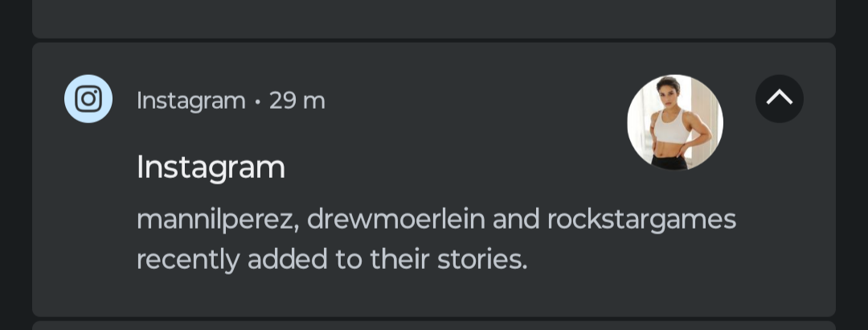868x330 pixels.
Task: Tap the 29 m timestamp
Action: [x=297, y=101]
